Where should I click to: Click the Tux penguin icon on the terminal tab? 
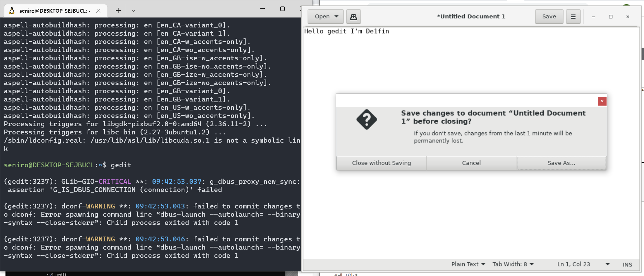point(12,11)
